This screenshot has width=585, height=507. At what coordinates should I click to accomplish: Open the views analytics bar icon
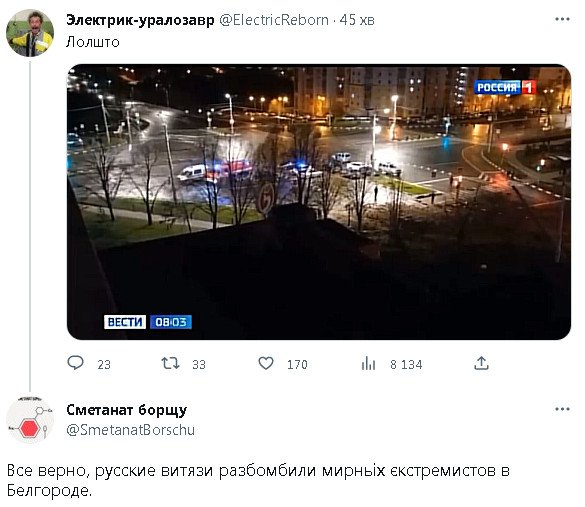coord(368,363)
